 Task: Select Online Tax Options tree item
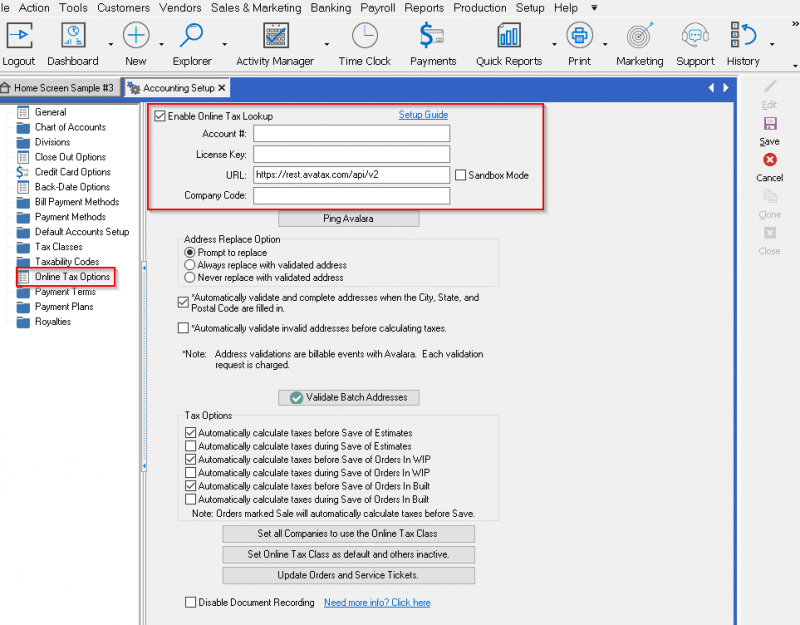[x=72, y=277]
